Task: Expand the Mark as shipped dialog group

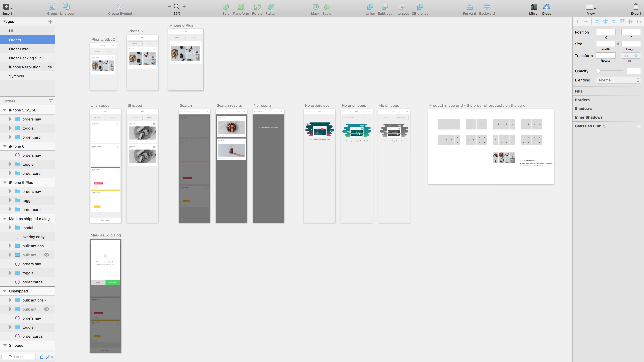Action: 4,218
